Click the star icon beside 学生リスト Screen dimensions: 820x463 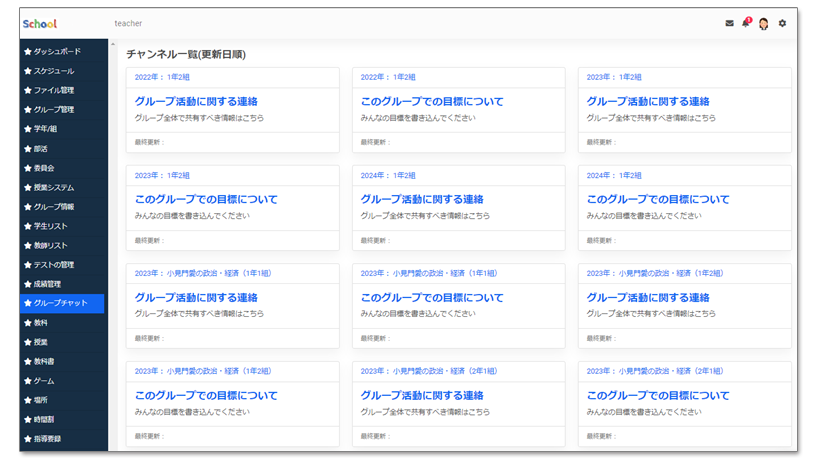click(28, 227)
